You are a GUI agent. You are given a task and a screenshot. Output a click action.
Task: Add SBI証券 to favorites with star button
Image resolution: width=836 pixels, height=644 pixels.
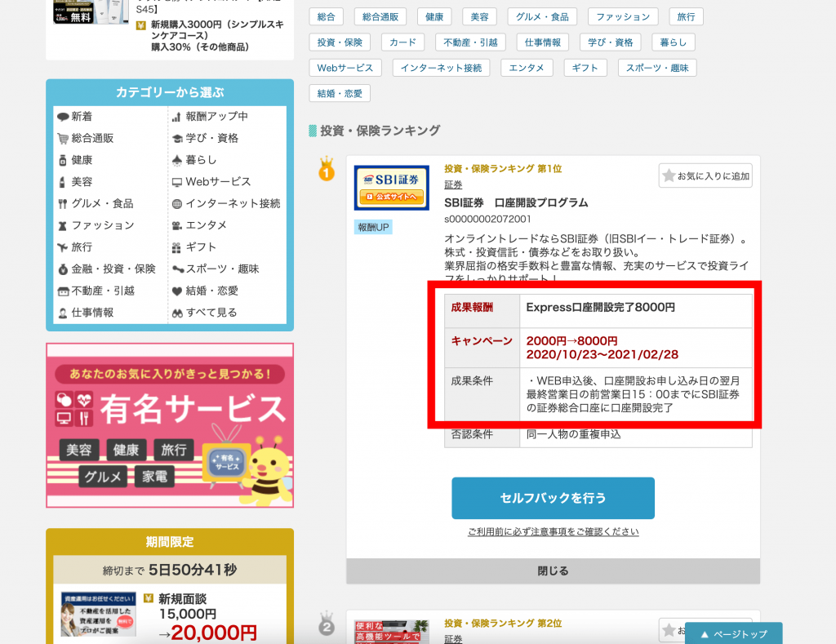[x=705, y=175]
